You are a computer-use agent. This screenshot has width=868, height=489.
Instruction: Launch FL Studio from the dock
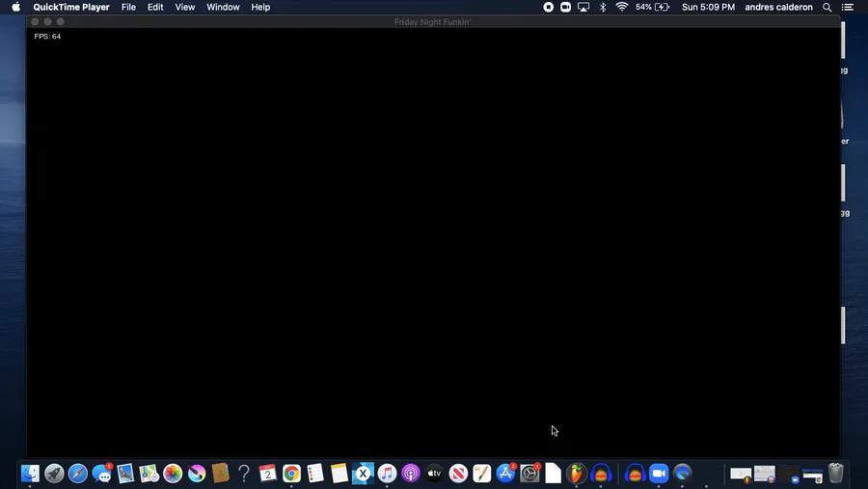(x=577, y=474)
